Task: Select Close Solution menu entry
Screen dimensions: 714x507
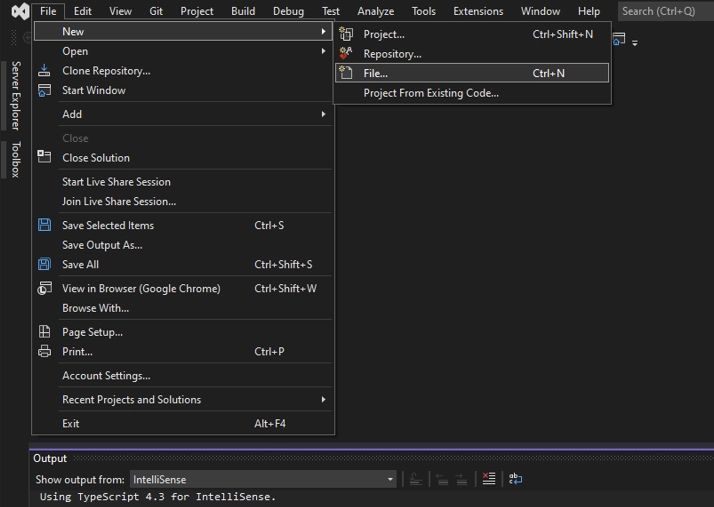Action: 183,158
